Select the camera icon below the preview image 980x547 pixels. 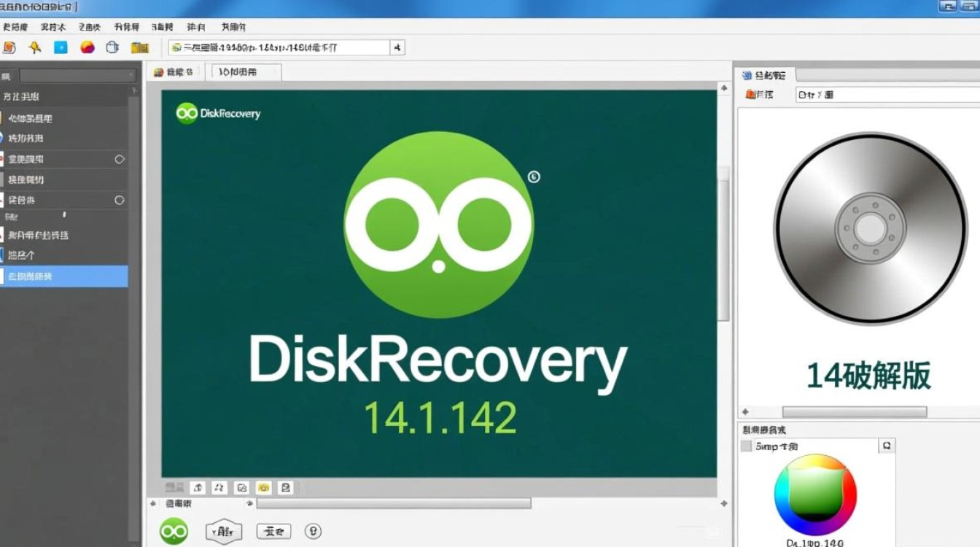(263, 487)
